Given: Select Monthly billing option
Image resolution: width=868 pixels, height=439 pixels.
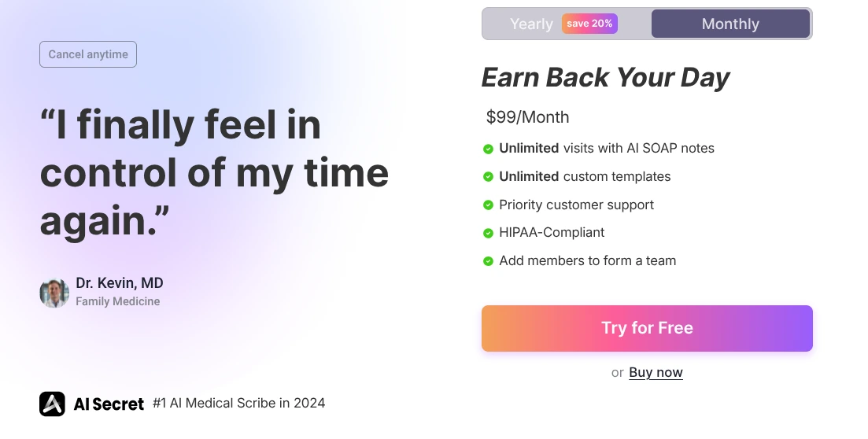Looking at the screenshot, I should pos(730,24).
